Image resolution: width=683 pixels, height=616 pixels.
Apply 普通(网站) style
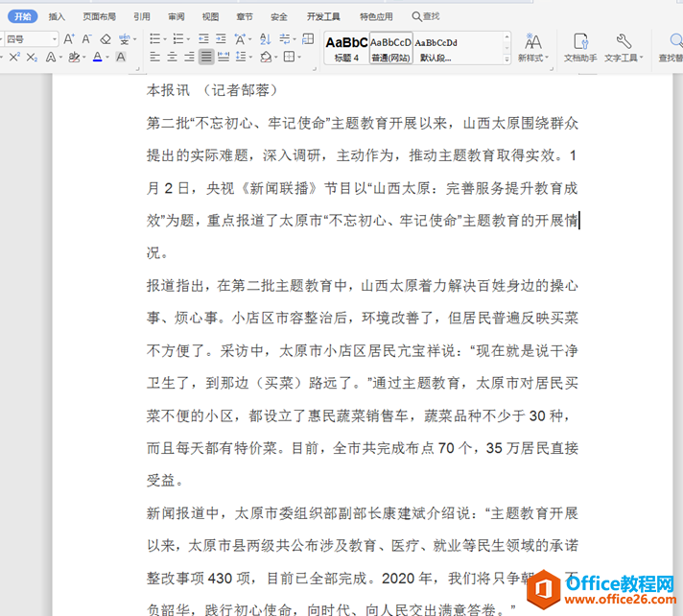[x=391, y=48]
